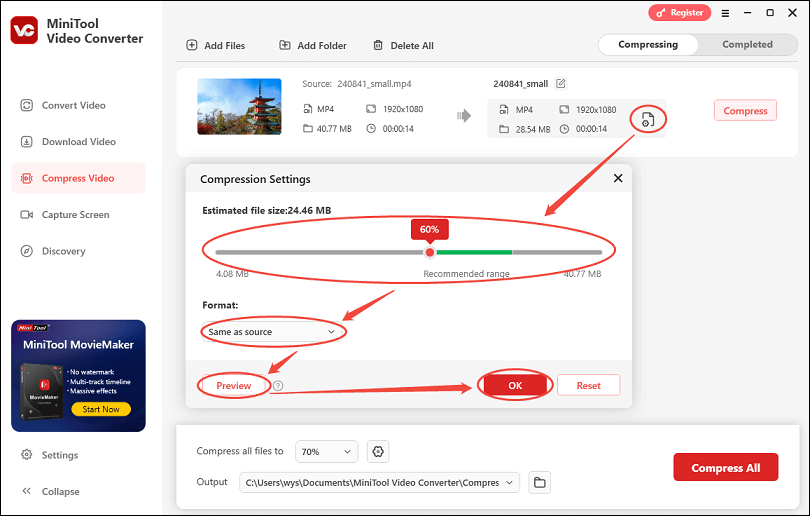Screen dimensions: 810x516
Task: Click the compression slider handle at 60%
Action: (429, 252)
